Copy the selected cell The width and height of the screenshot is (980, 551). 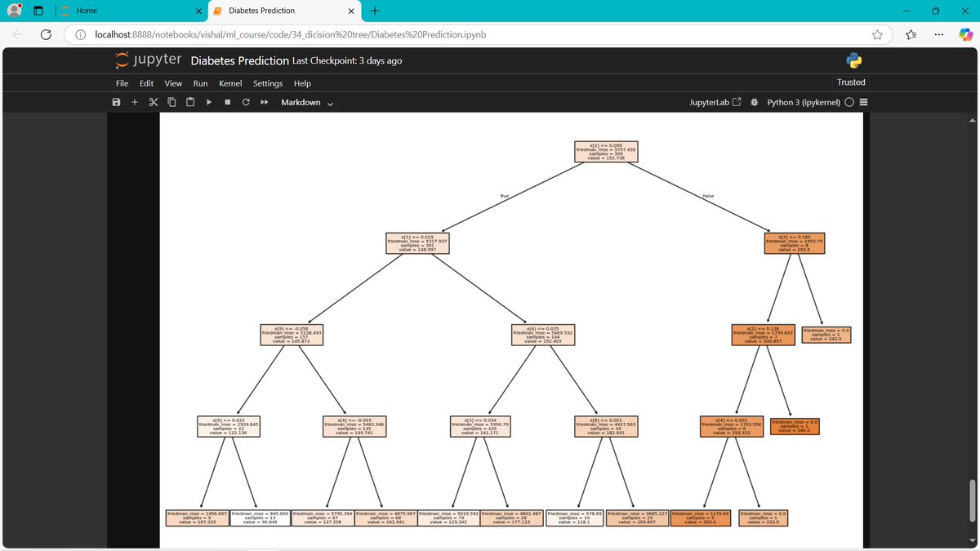171,102
